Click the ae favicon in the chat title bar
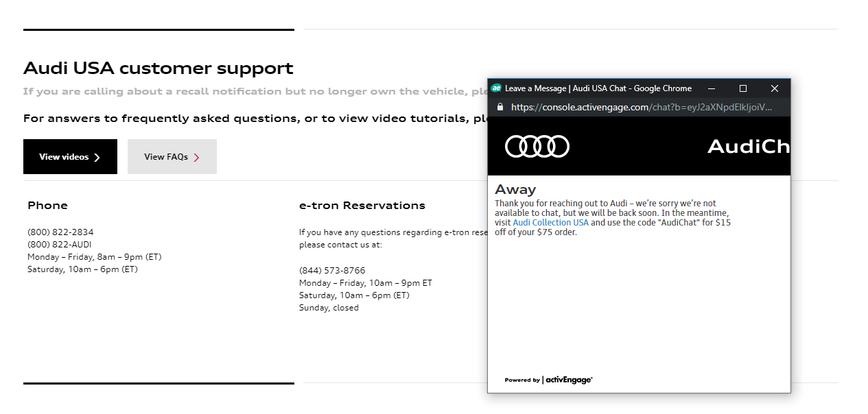 click(x=497, y=88)
